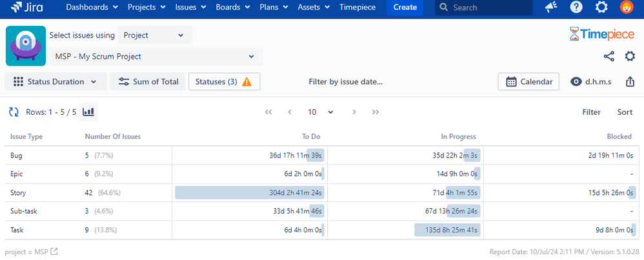Show the bar chart view
The image size is (644, 260).
pos(88,112)
